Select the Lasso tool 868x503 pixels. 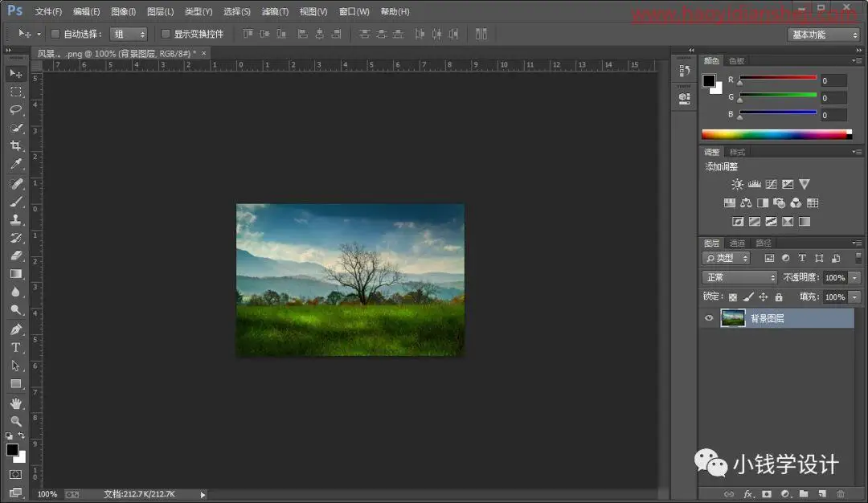[x=16, y=109]
